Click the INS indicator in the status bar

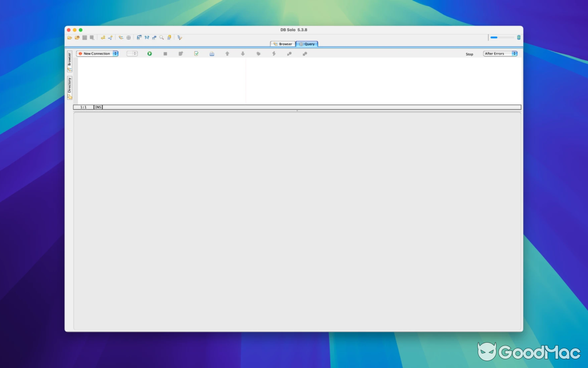[97, 107]
